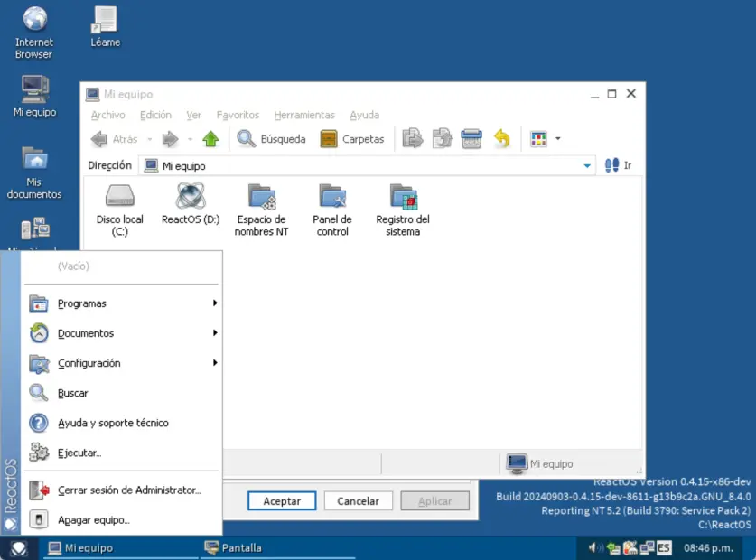This screenshot has height=560, width=756.
Task: Expand Configuración in Start menu
Action: pos(122,363)
